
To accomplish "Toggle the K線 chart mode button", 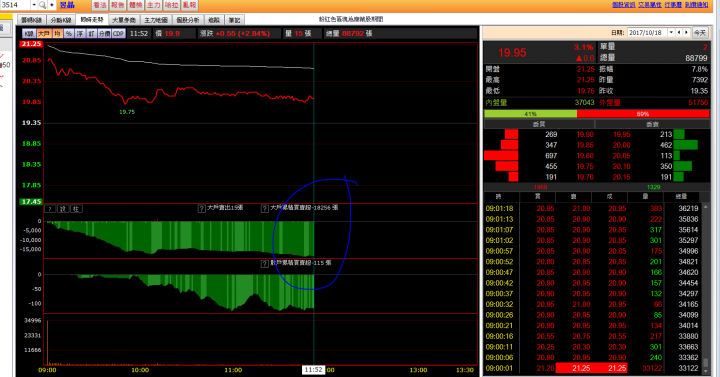I will tap(29, 34).
